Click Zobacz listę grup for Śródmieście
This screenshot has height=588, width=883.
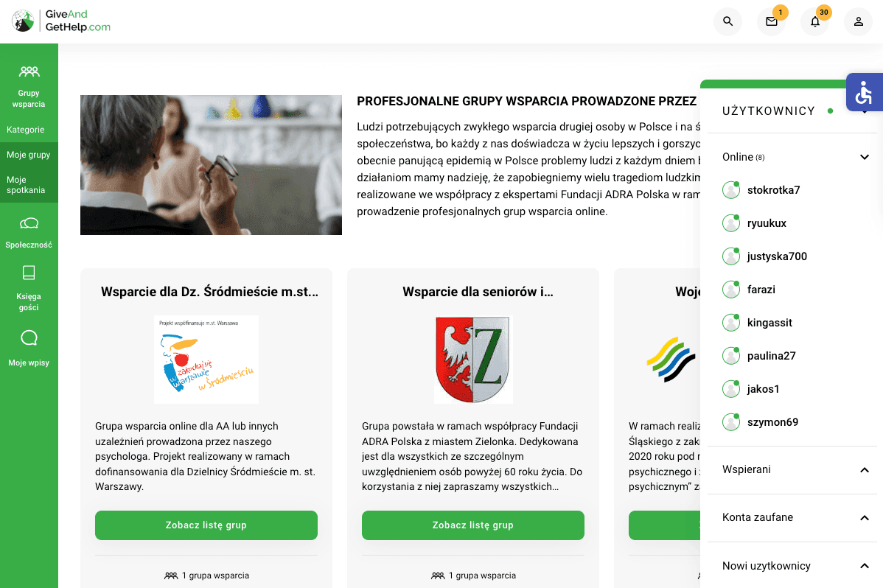206,525
